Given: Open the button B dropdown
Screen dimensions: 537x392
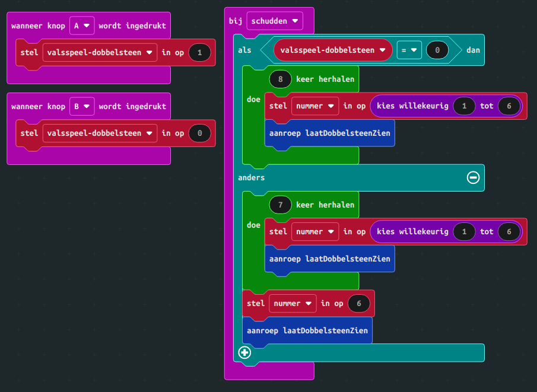Looking at the screenshot, I should pyautogui.click(x=82, y=106).
